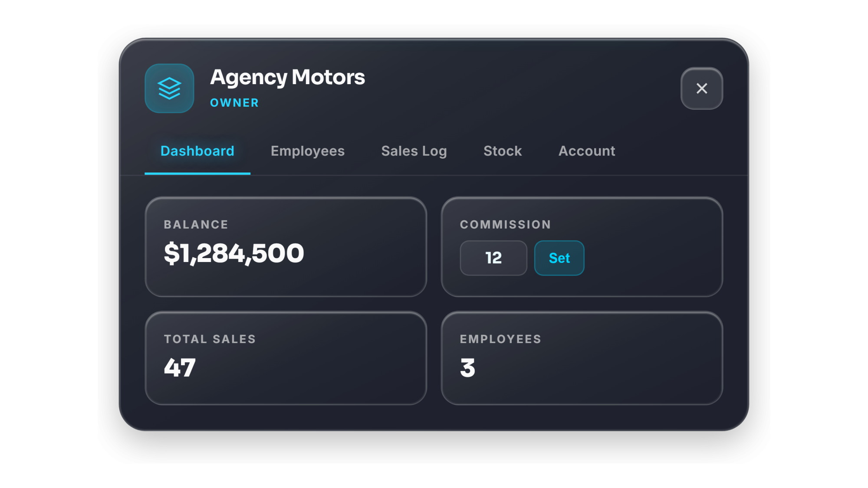This screenshot has height=488, width=868.
Task: Click the blue underline beneath Dashboard
Action: [x=197, y=174]
